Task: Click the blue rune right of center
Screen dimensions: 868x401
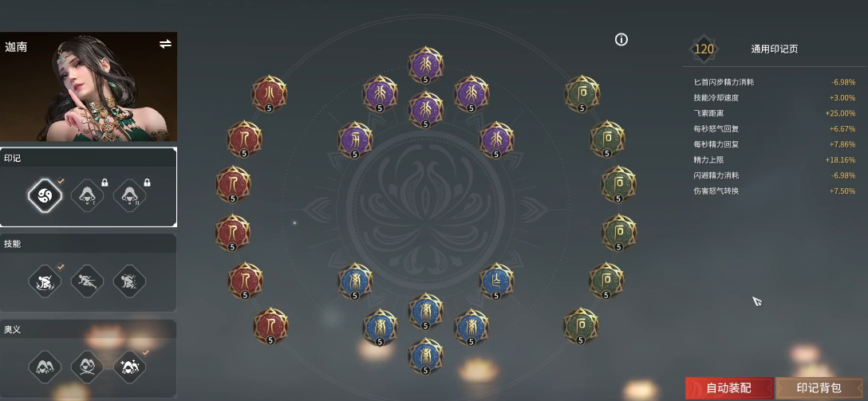Action: (496, 281)
